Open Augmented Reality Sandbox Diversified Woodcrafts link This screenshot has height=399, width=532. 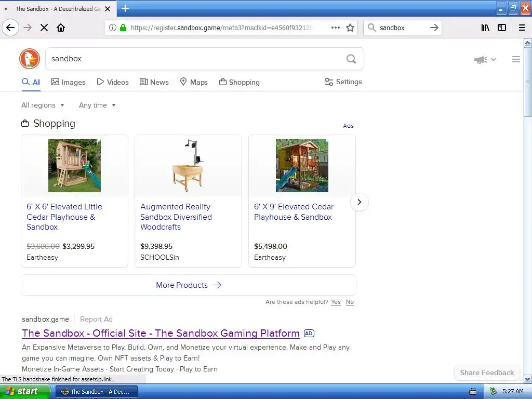tap(176, 217)
